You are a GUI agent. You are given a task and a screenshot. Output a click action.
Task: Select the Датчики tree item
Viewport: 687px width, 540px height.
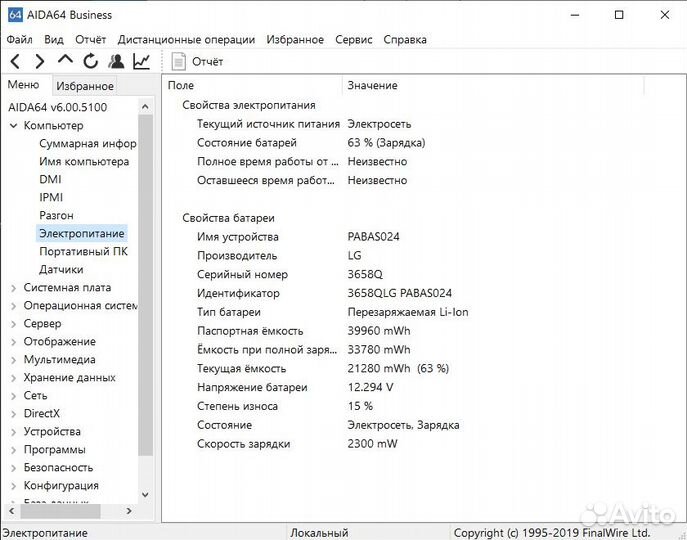[x=61, y=270]
